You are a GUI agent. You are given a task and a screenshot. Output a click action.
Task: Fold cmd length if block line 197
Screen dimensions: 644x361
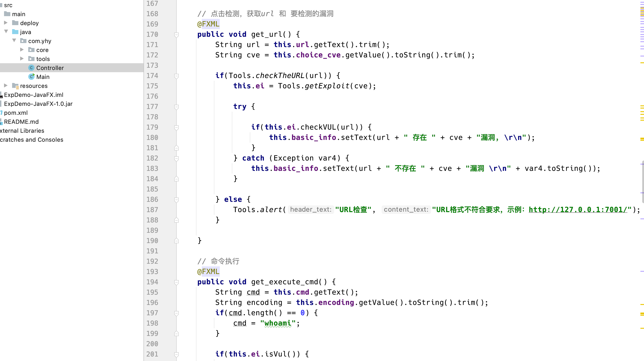(176, 313)
